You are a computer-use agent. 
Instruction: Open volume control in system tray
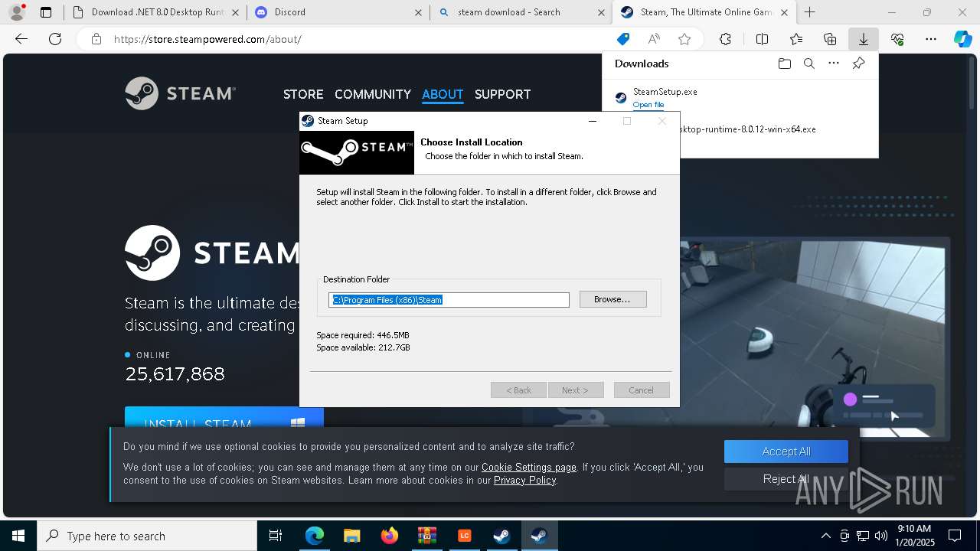pyautogui.click(x=880, y=536)
